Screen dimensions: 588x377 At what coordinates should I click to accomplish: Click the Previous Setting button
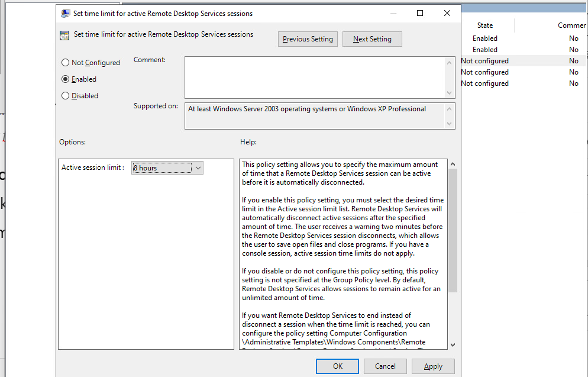308,39
